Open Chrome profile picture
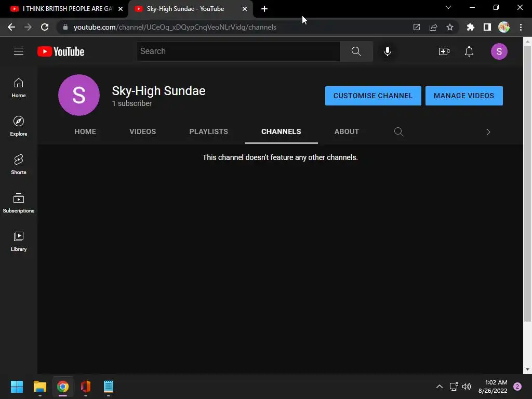 (x=504, y=27)
